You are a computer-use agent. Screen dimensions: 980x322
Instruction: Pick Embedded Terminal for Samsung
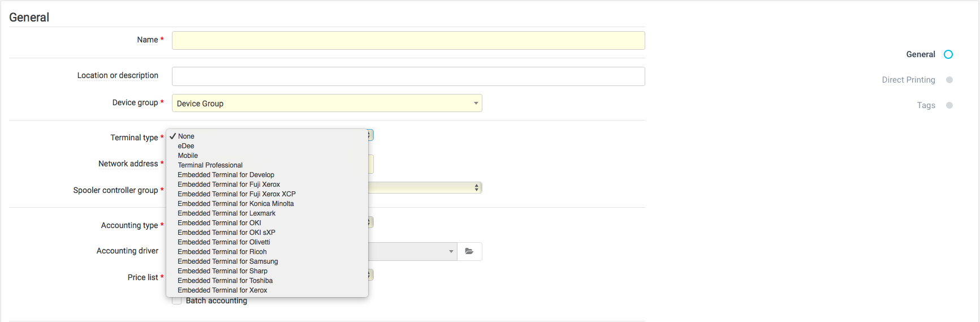[227, 261]
